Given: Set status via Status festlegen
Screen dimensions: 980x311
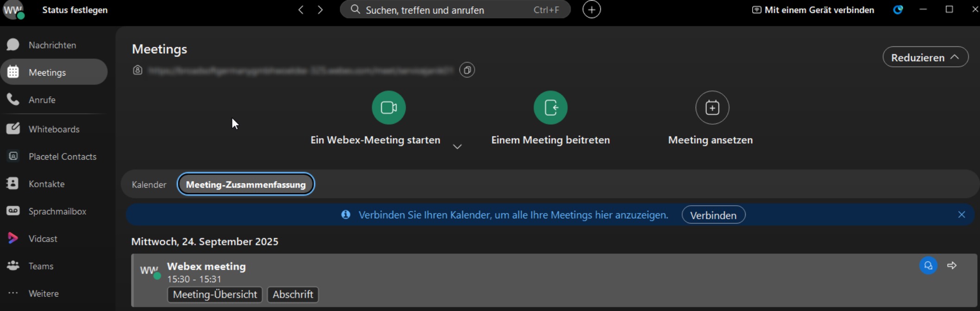Looking at the screenshot, I should [75, 10].
